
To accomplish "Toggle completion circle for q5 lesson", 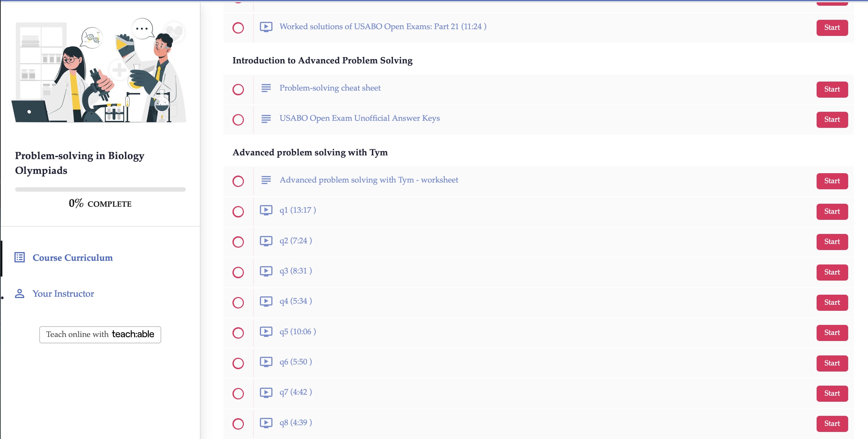I will pyautogui.click(x=238, y=333).
